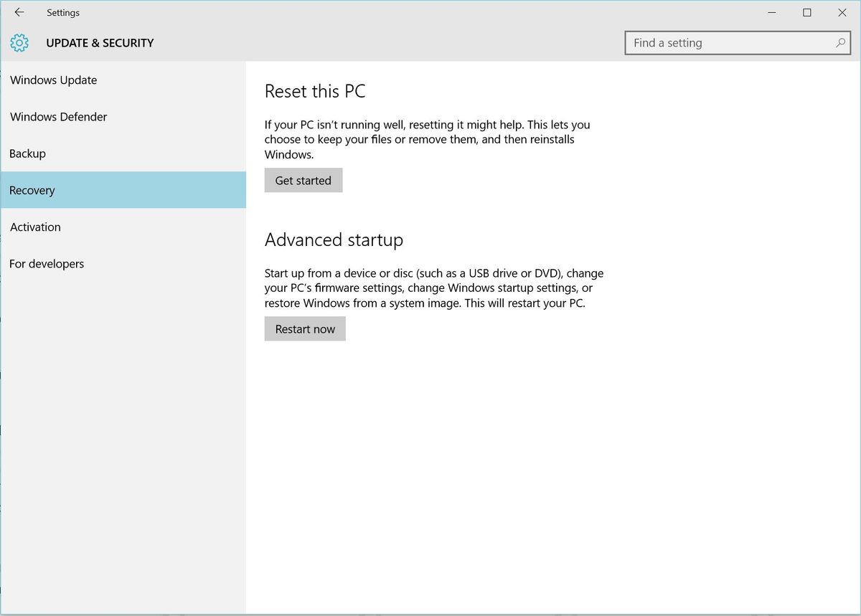861x616 pixels.
Task: Open Windows Defender settings
Action: pos(58,117)
